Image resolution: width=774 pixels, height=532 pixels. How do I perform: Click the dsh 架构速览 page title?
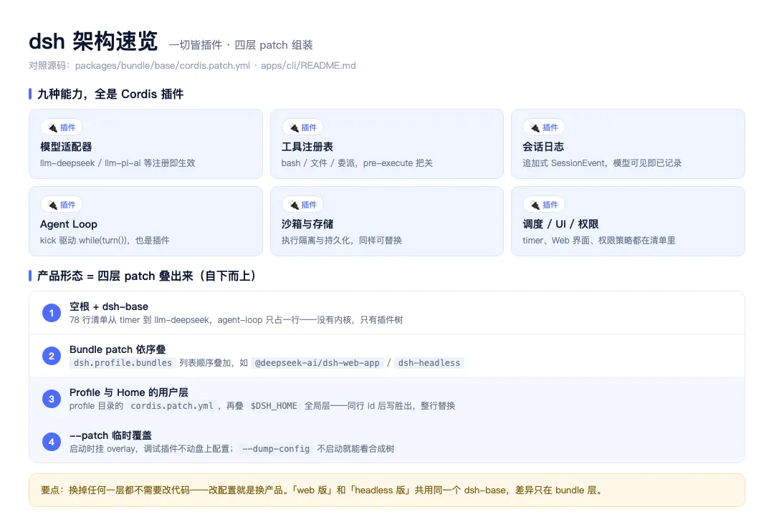point(92,42)
